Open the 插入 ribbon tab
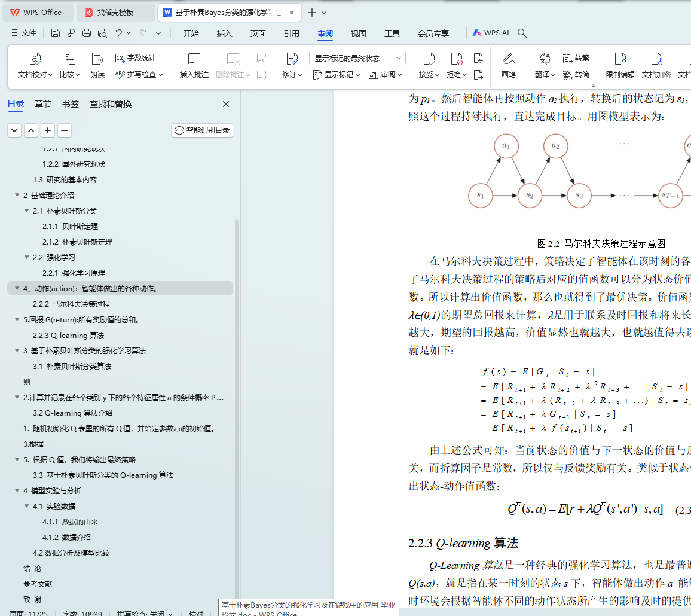The height and width of the screenshot is (616, 691). coord(224,33)
